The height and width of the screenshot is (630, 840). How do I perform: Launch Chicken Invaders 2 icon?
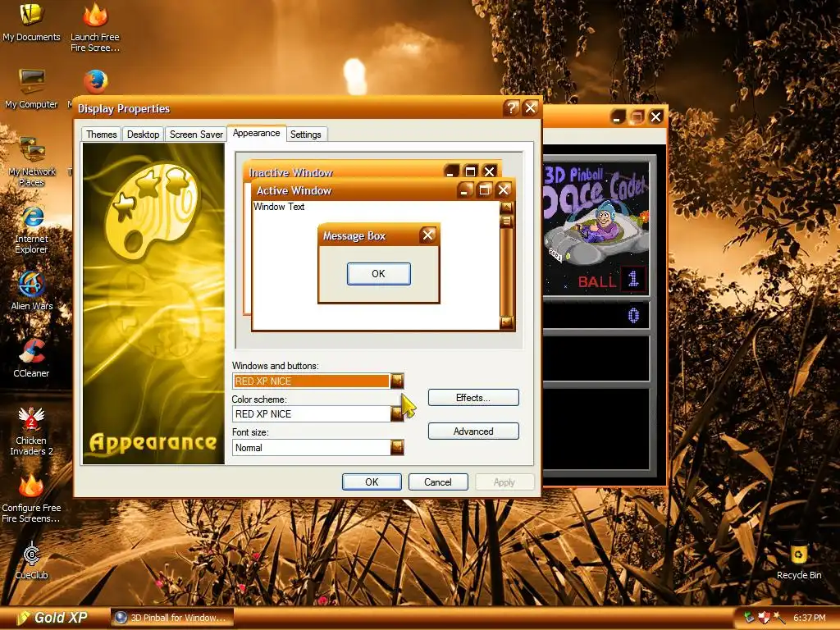[x=31, y=431]
